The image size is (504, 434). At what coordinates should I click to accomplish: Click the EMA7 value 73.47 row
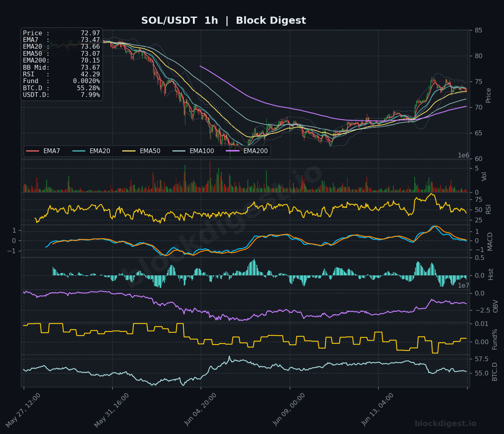[62, 40]
